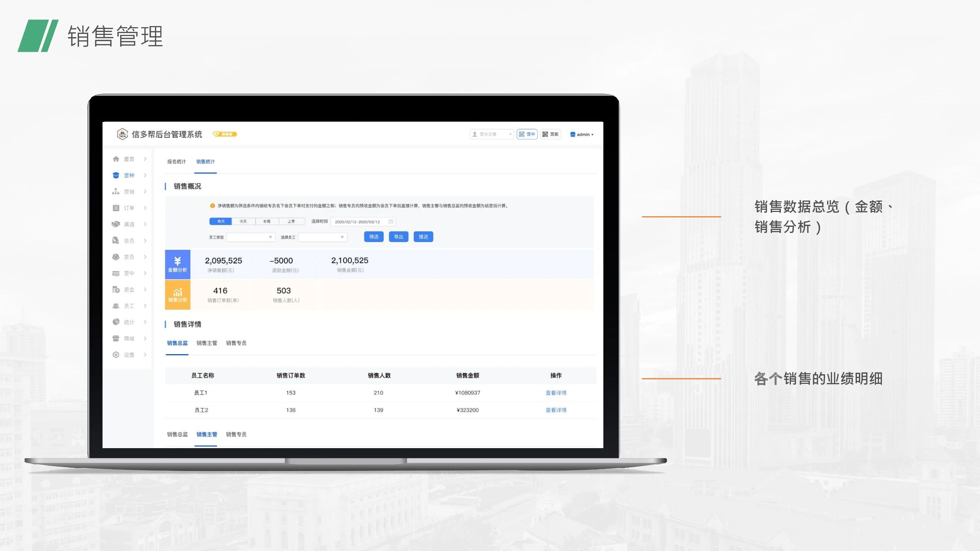Click the 首页 home icon in sidebar
This screenshot has width=980, height=551.
click(x=116, y=159)
